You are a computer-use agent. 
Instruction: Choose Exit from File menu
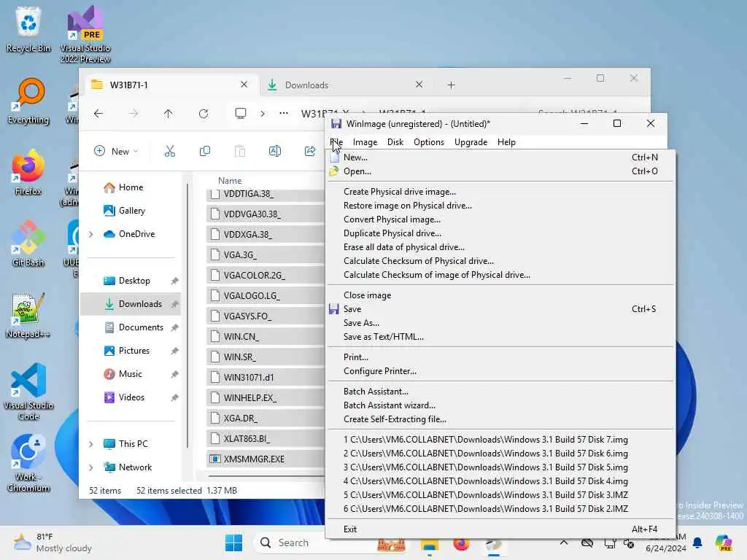pyautogui.click(x=500, y=529)
